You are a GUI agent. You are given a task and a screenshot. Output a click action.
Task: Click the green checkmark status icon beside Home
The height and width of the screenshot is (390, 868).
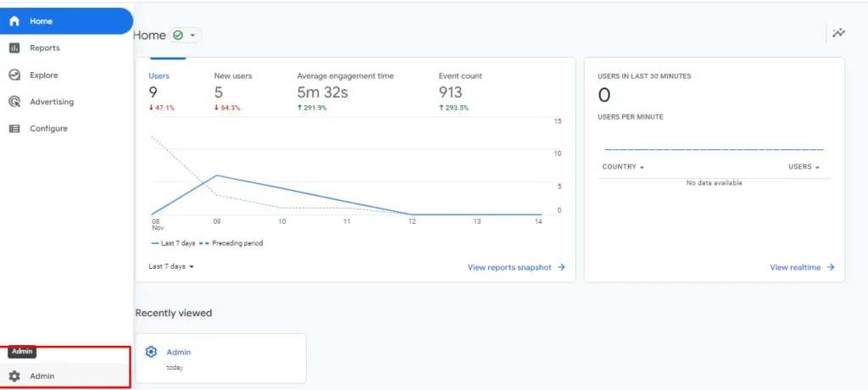(x=178, y=35)
